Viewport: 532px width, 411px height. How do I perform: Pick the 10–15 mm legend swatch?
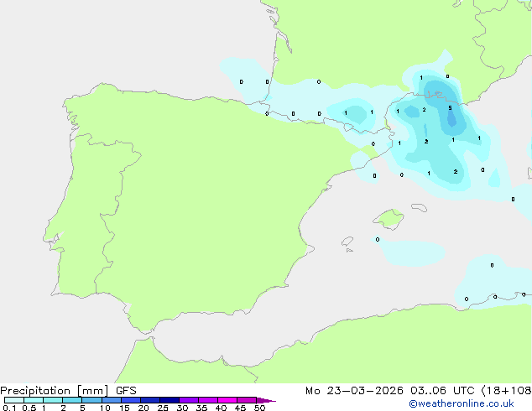pos(112,400)
